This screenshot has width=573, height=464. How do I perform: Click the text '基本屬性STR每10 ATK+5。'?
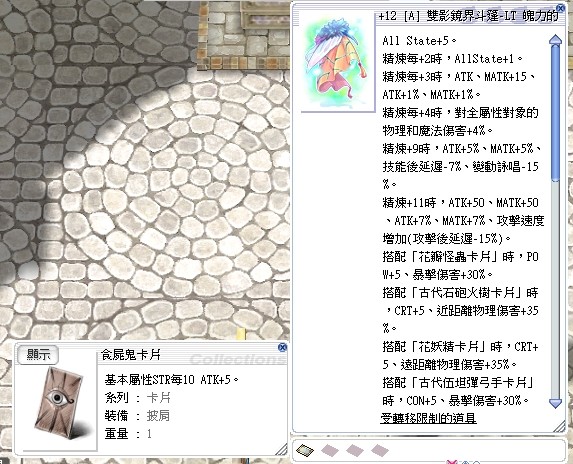tap(171, 380)
